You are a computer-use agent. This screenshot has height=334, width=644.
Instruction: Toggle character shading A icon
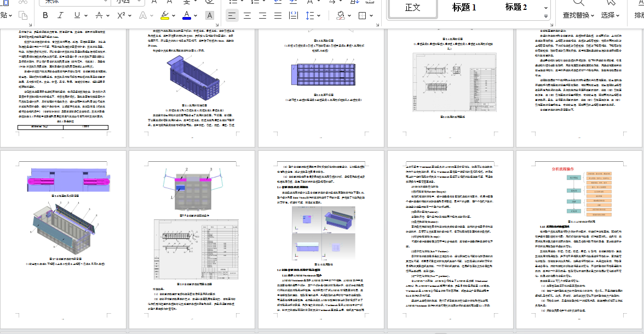(x=209, y=15)
